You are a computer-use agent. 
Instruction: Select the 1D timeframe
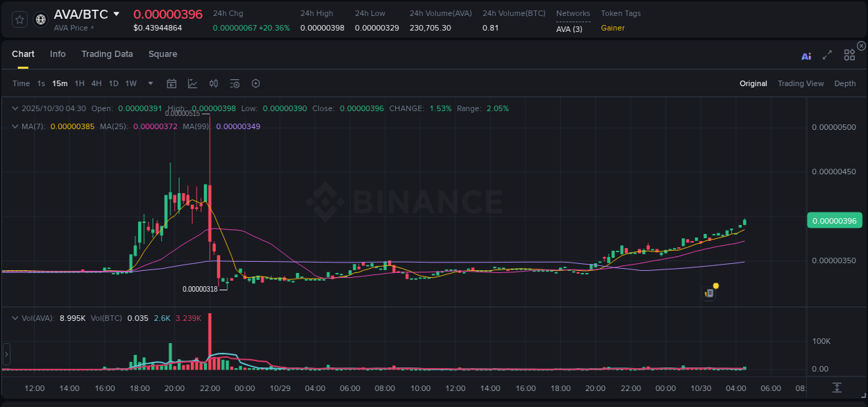point(113,83)
